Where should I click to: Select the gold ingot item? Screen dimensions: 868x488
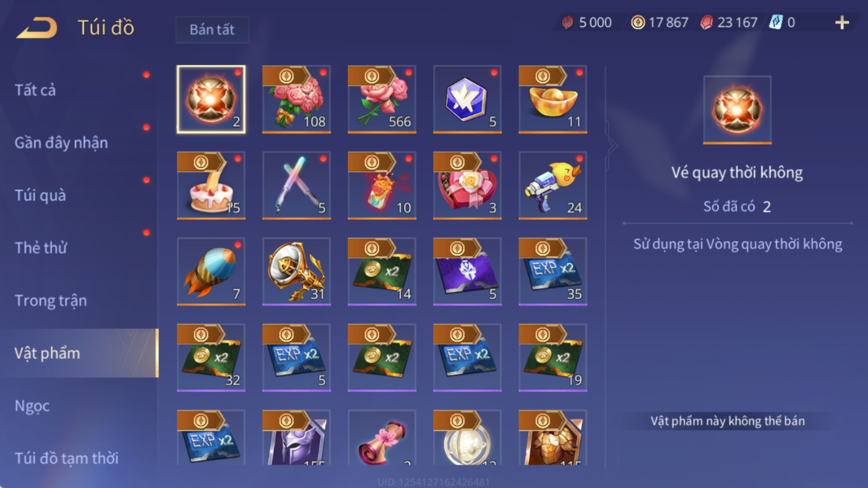tap(552, 100)
